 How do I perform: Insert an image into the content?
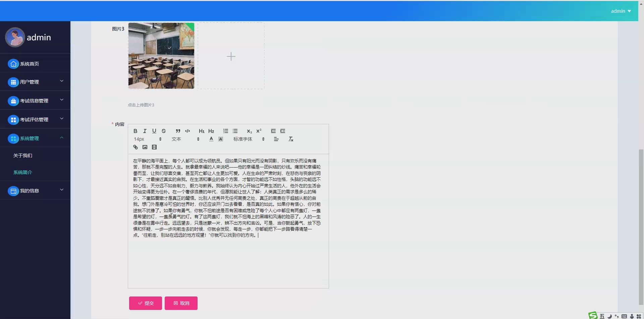pos(145,147)
